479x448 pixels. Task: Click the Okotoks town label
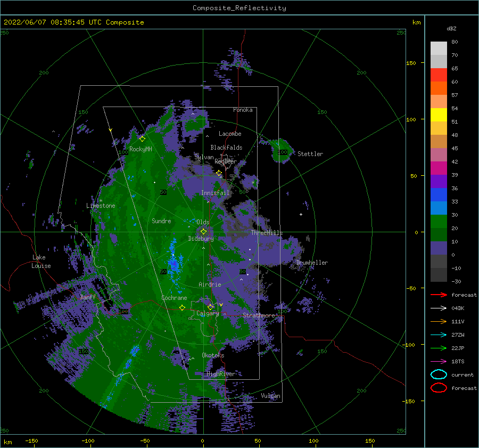point(213,355)
